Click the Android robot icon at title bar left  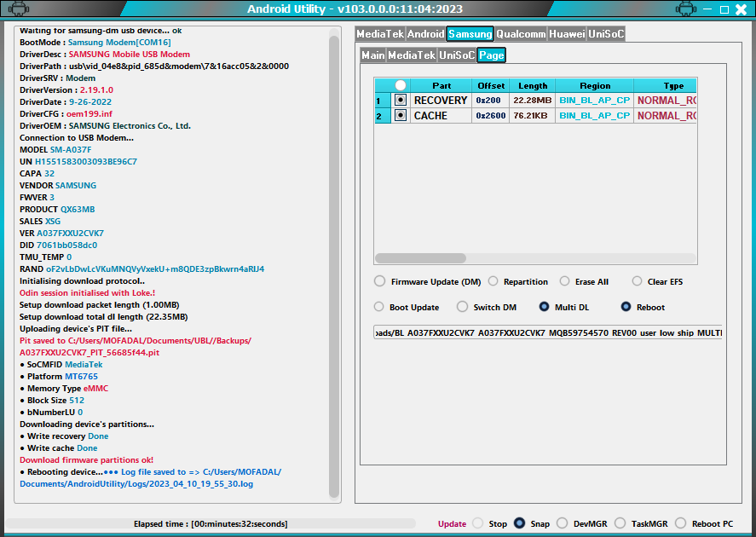click(18, 9)
